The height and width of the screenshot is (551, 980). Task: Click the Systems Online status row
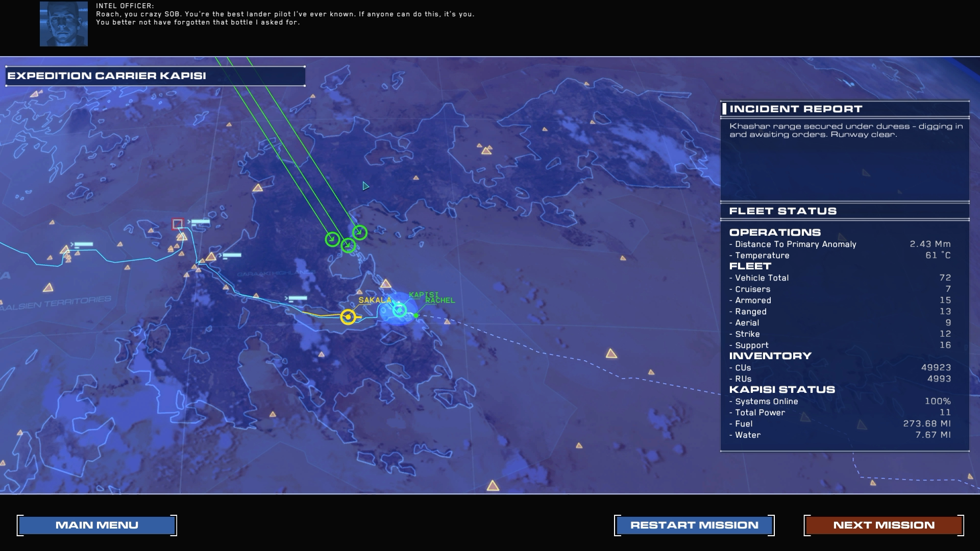840,402
